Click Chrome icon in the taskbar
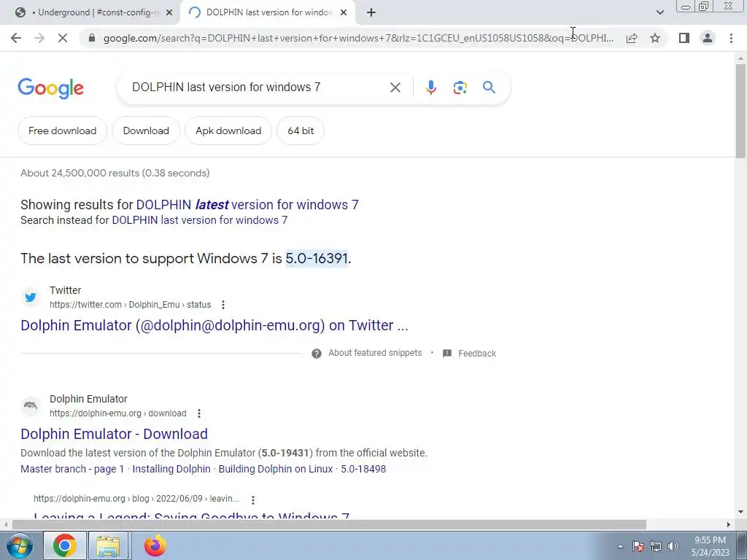The image size is (747, 560). [65, 545]
